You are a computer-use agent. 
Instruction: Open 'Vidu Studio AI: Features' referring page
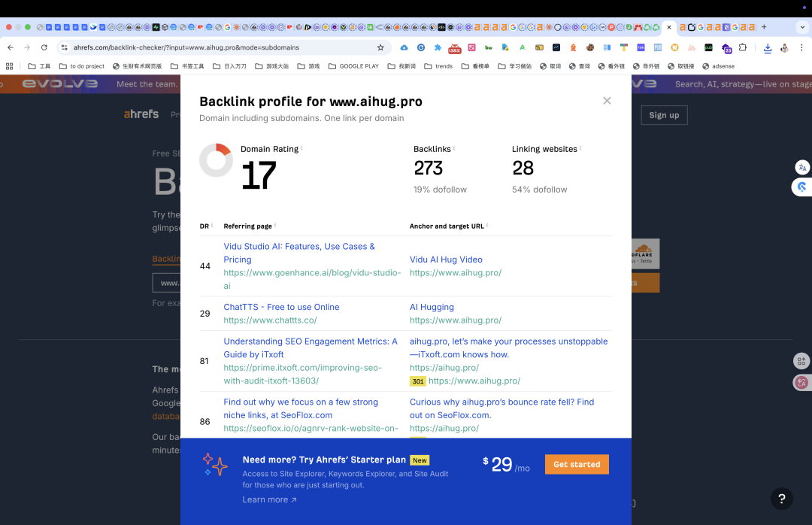point(299,253)
